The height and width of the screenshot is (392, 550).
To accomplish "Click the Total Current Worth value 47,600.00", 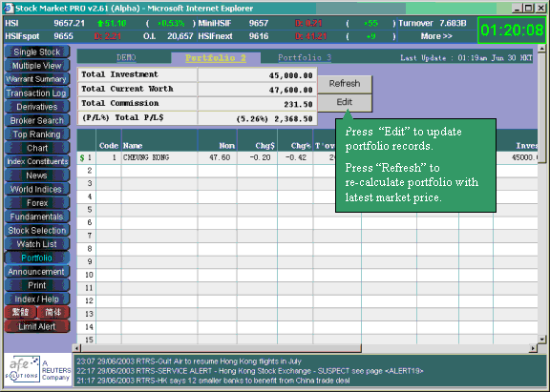I will [291, 90].
